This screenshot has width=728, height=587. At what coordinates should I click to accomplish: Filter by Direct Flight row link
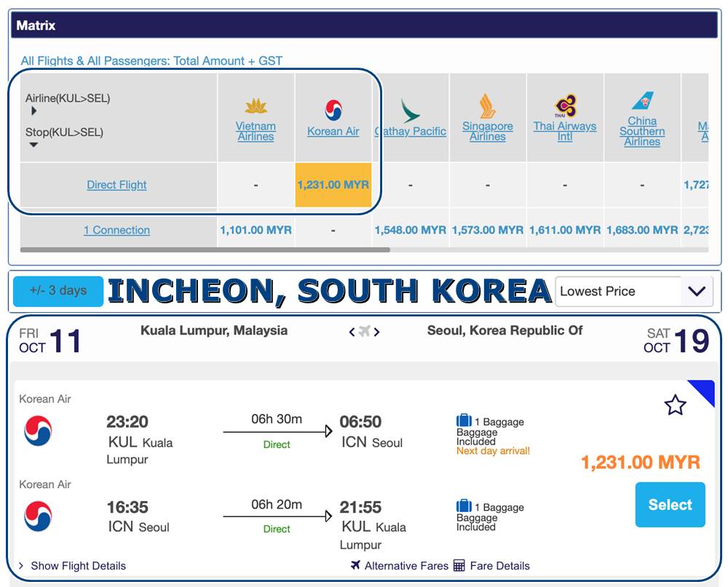[116, 185]
